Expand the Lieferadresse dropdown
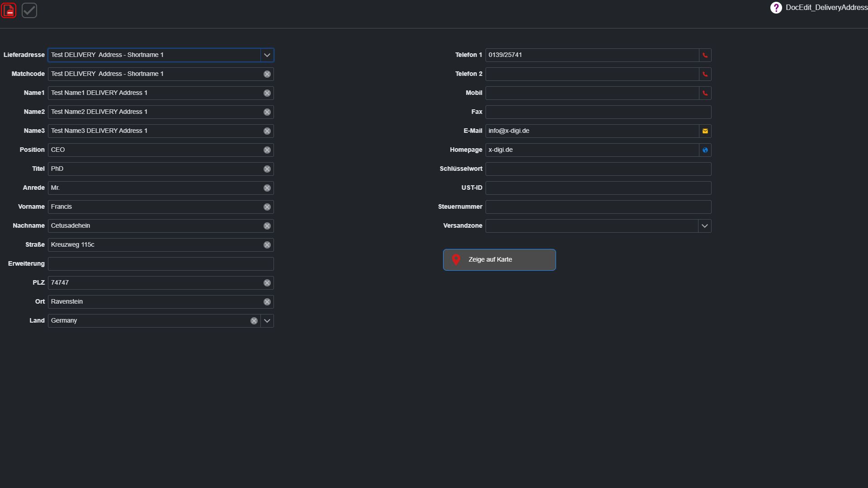868x488 pixels. coord(267,55)
